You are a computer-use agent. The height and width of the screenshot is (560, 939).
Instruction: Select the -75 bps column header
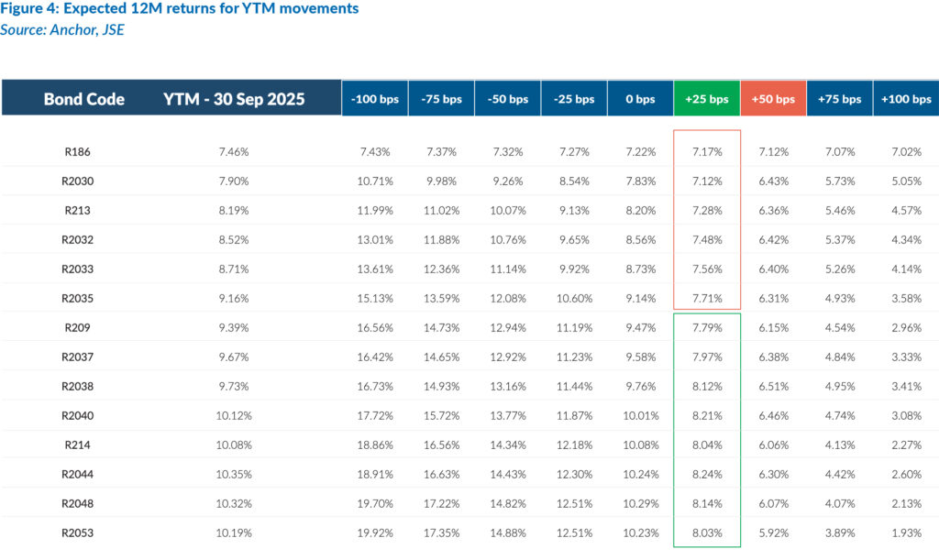pyautogui.click(x=441, y=99)
